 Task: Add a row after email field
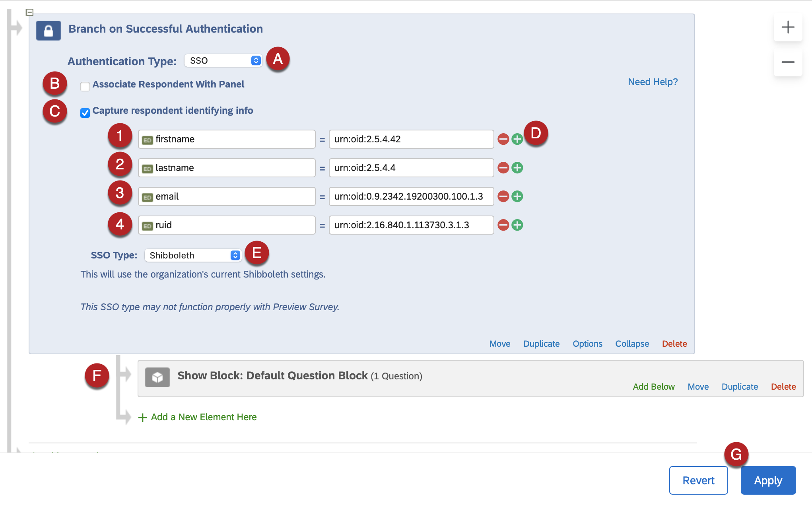[517, 196]
